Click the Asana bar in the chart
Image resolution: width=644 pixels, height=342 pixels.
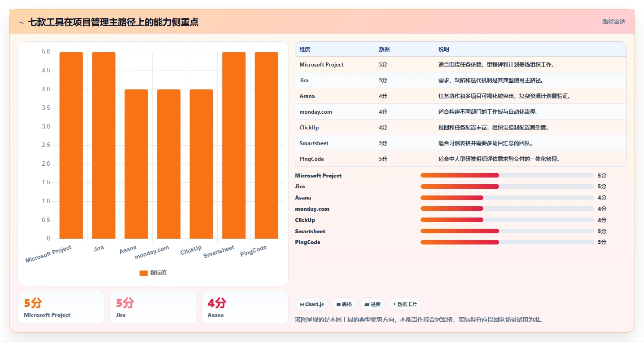[136, 164]
